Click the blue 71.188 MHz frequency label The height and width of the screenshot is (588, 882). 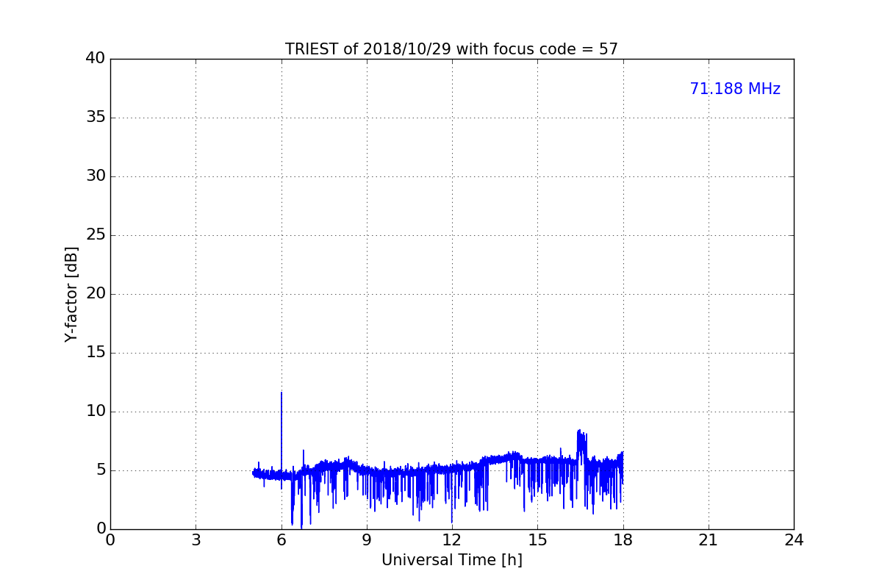pos(735,89)
